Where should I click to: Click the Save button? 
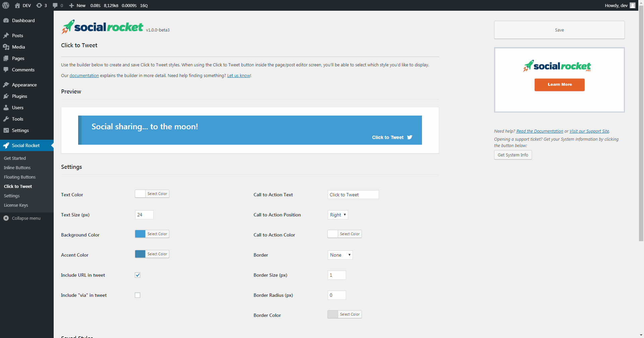[x=559, y=30]
